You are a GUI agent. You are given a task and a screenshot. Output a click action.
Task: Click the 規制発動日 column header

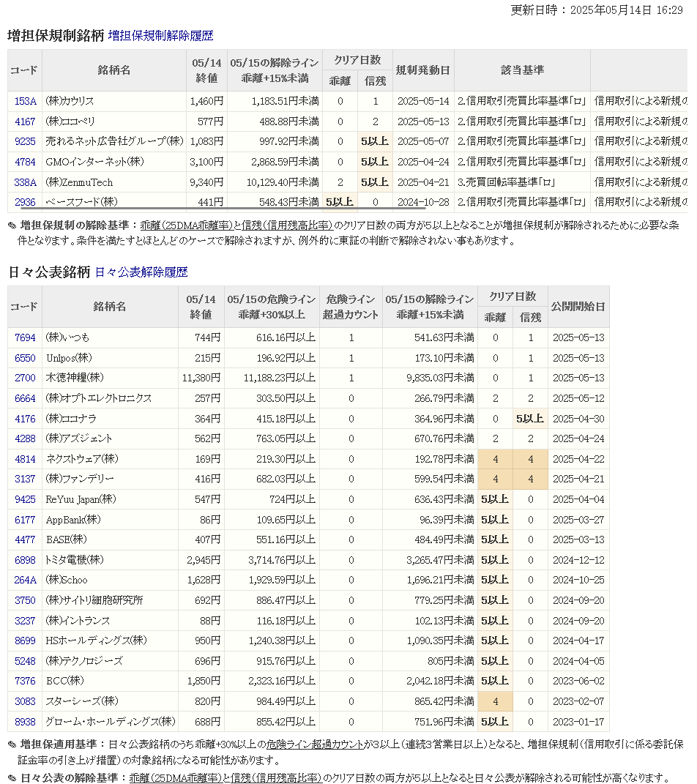point(423,70)
